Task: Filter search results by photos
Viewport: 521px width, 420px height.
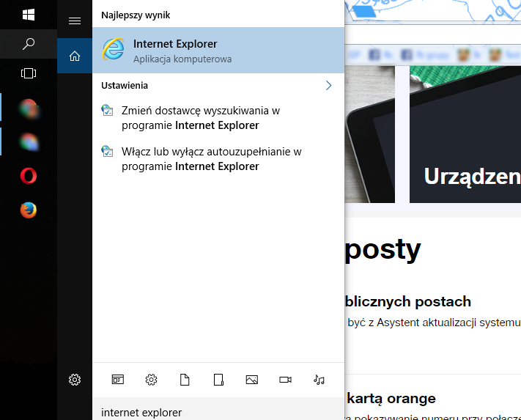Action: point(251,380)
